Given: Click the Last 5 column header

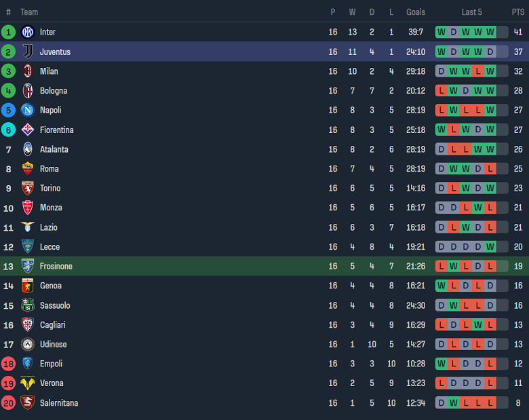Looking at the screenshot, I should [472, 12].
